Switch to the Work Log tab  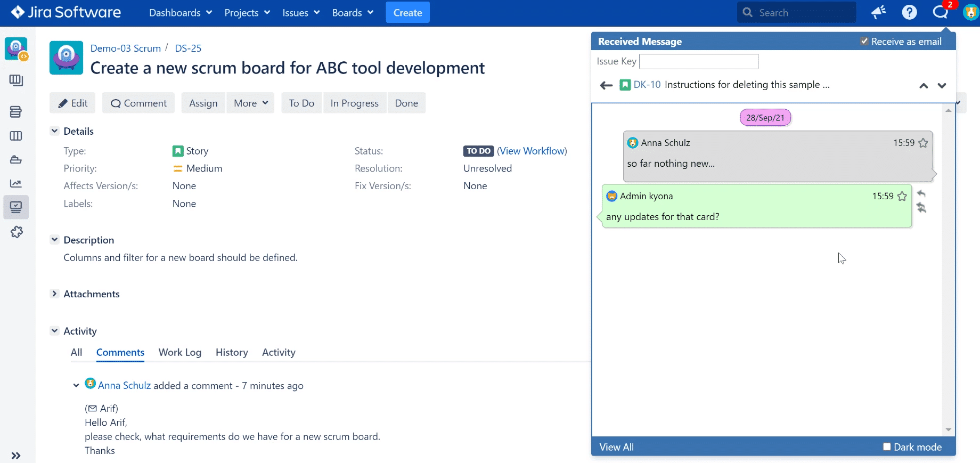180,352
